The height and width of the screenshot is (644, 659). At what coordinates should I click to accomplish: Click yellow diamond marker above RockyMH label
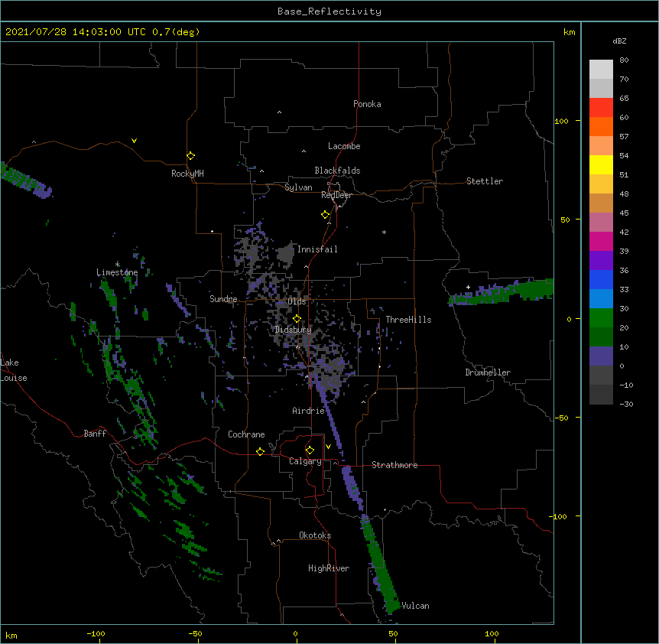(191, 156)
